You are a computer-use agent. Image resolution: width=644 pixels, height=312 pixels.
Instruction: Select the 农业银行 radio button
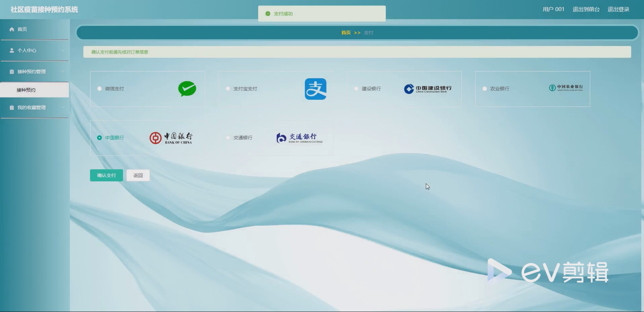(x=485, y=89)
